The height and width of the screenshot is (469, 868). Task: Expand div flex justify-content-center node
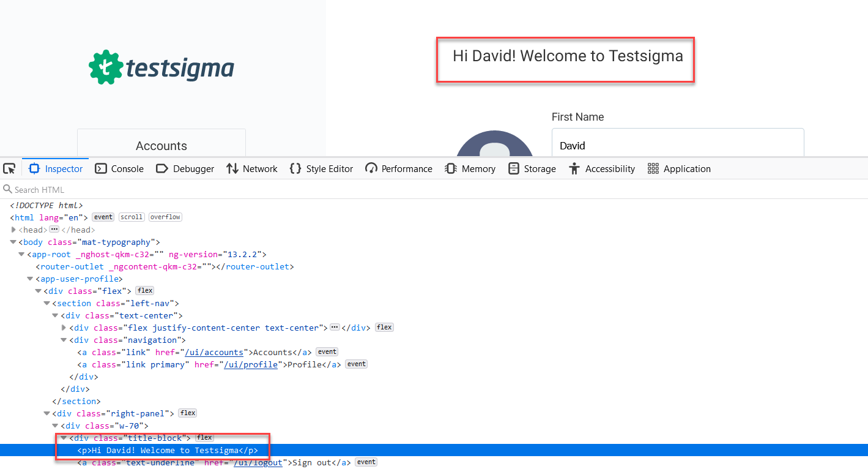(65, 328)
